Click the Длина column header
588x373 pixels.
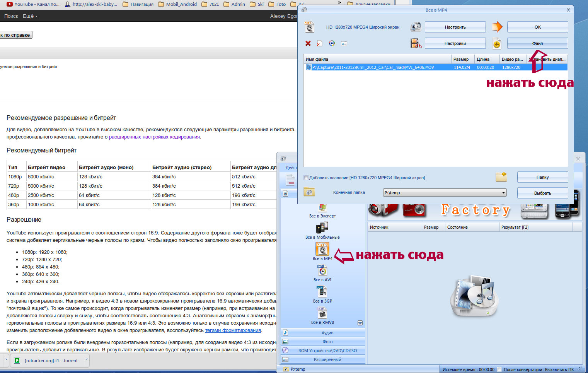click(x=487, y=59)
